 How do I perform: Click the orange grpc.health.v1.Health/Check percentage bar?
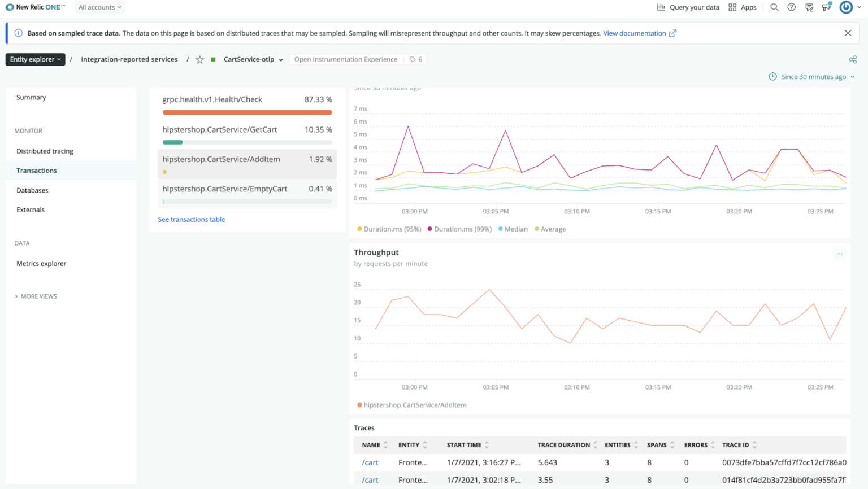click(247, 112)
